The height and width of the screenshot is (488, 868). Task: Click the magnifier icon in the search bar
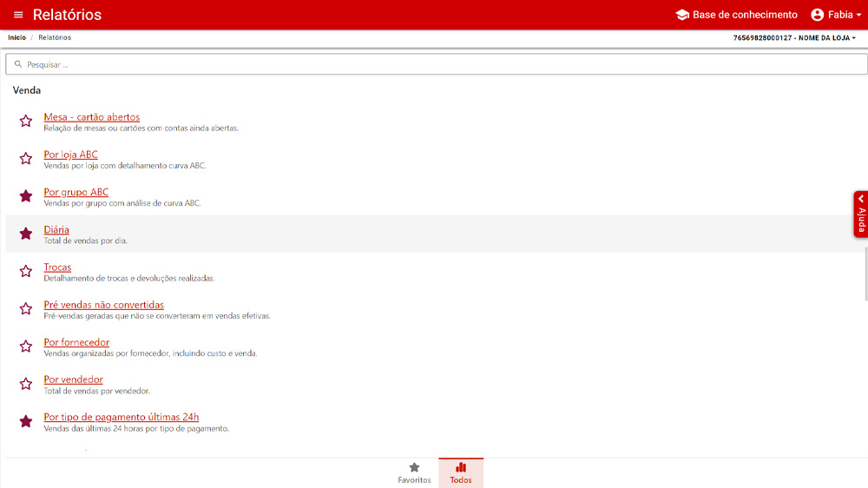18,64
